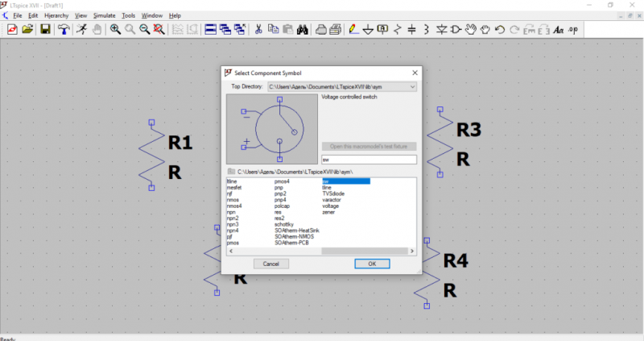Select 'polcap' in the component list
Image resolution: width=644 pixels, height=341 pixels.
click(283, 206)
